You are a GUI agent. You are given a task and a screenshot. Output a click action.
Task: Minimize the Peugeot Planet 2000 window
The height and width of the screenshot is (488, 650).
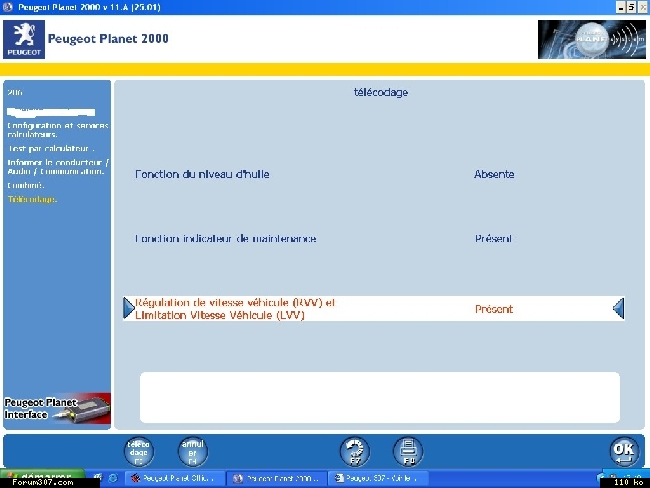(x=620, y=7)
